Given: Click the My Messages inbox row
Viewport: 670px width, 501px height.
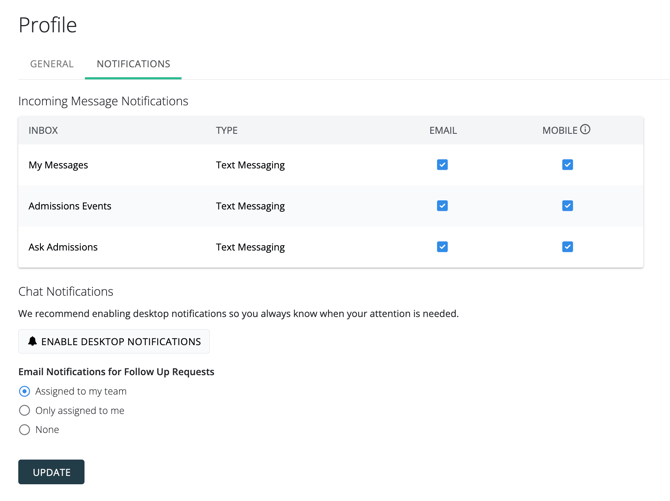Looking at the screenshot, I should tap(58, 165).
